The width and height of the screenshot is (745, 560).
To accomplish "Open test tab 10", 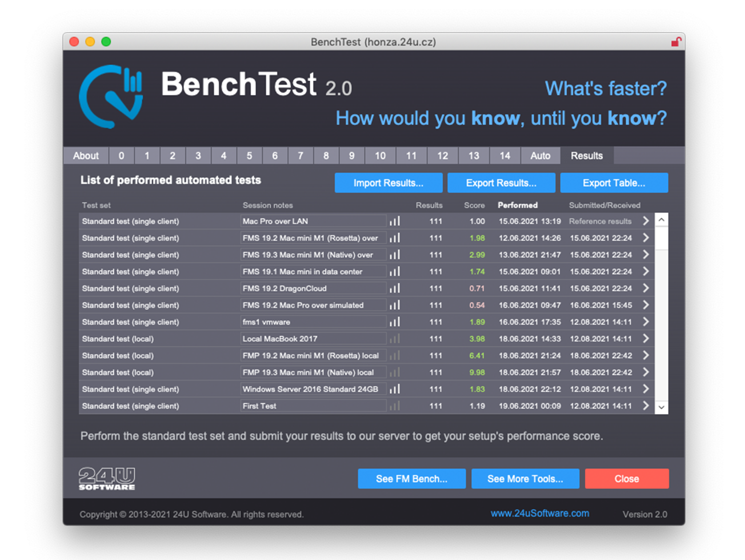I will pyautogui.click(x=380, y=155).
